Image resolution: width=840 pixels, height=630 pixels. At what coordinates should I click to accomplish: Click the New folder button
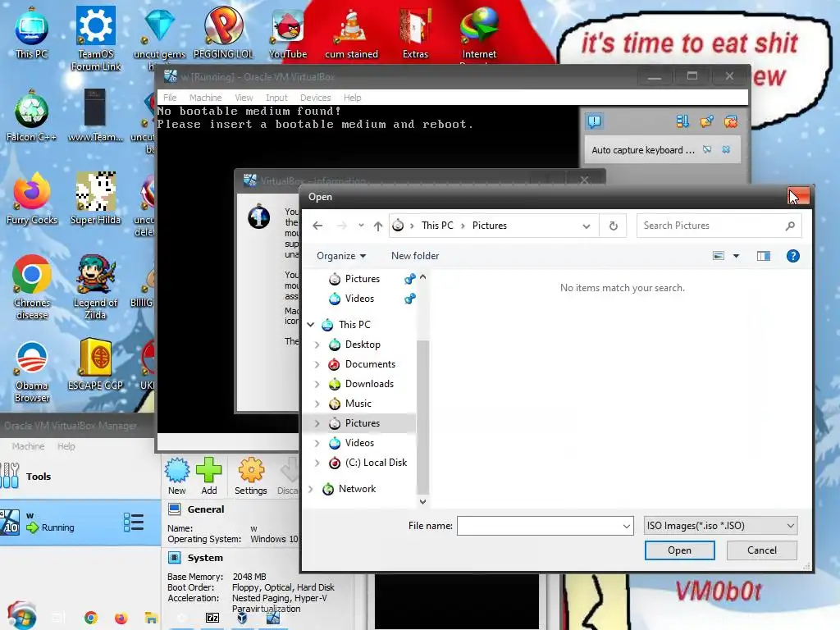(x=415, y=256)
